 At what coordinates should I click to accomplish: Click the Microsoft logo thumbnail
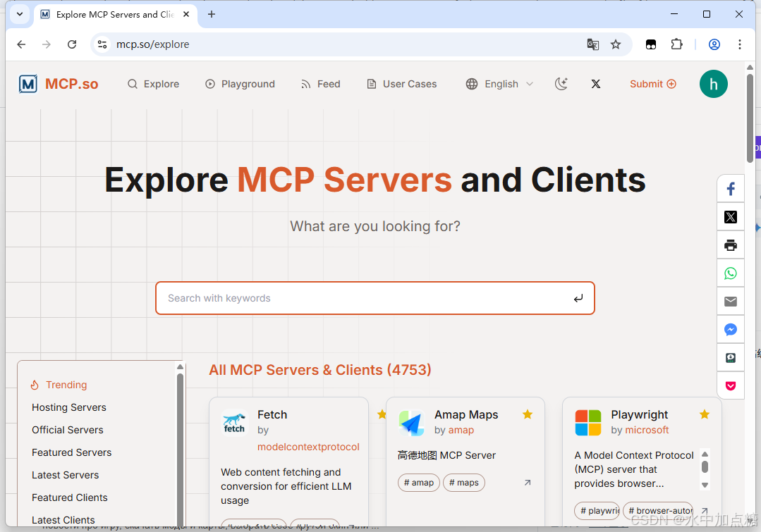588,423
